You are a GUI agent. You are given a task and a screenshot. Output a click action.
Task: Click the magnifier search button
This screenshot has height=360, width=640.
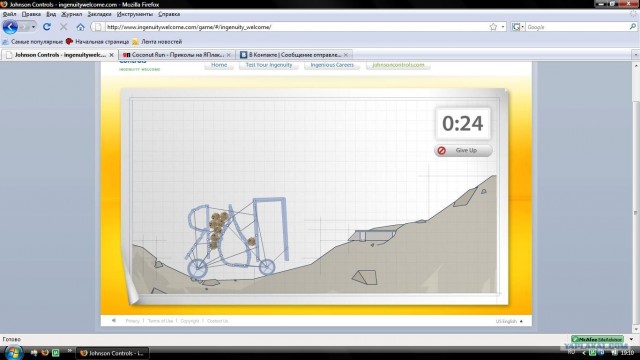(633, 27)
